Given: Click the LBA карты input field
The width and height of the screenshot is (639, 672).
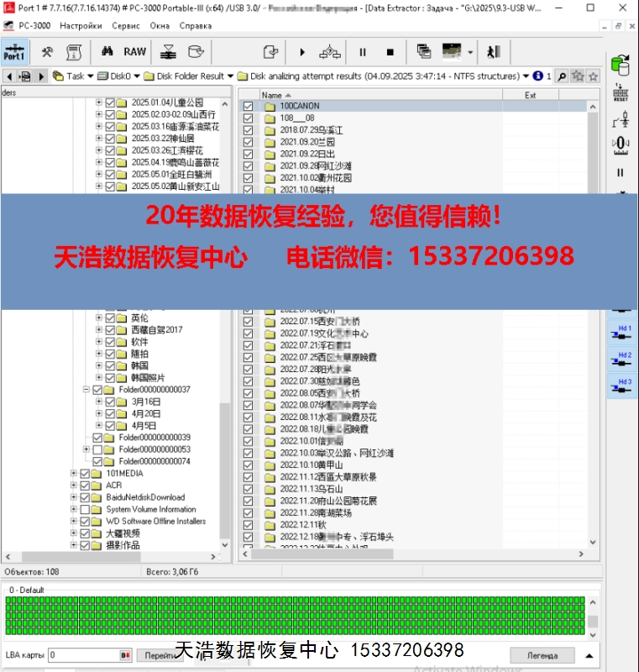Looking at the screenshot, I should (83, 655).
